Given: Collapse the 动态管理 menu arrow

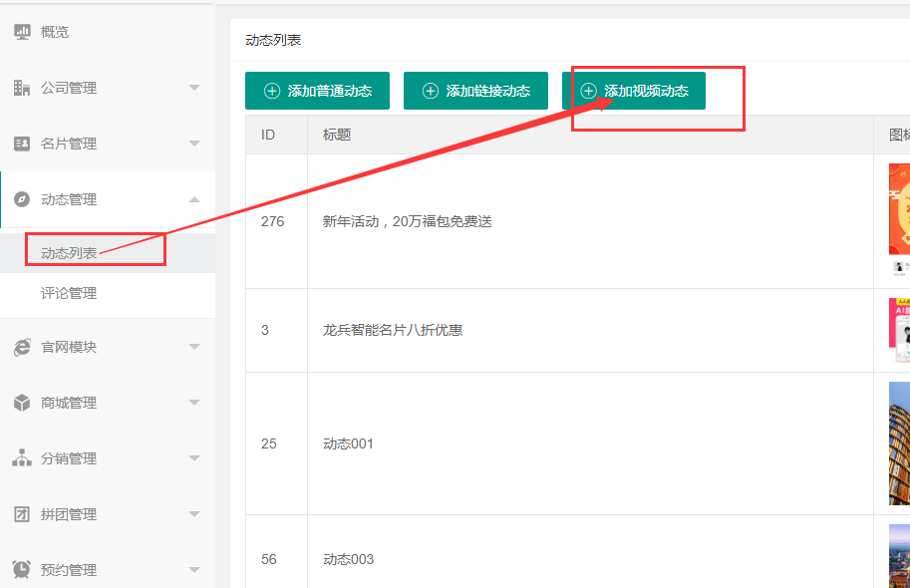Looking at the screenshot, I should pyautogui.click(x=194, y=199).
